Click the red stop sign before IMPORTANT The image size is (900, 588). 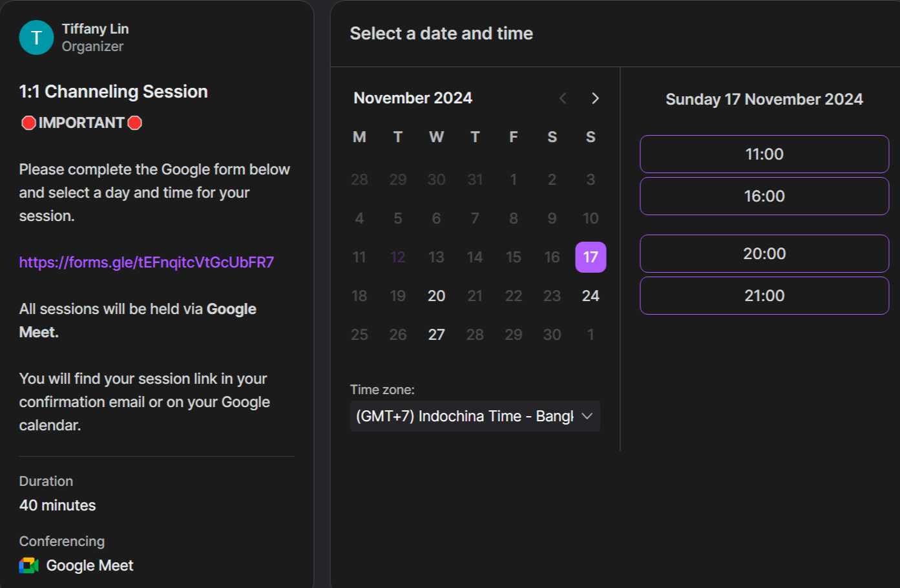(x=28, y=123)
